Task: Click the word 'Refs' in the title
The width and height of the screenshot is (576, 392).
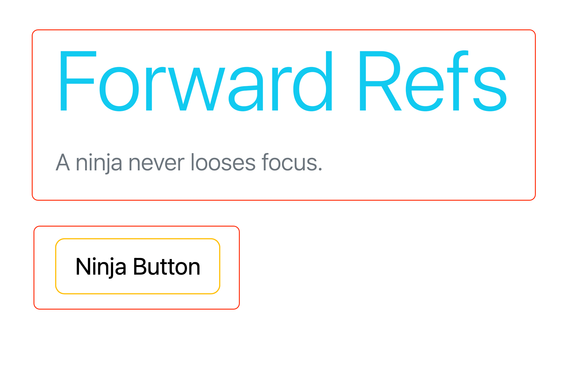Action: [x=434, y=81]
